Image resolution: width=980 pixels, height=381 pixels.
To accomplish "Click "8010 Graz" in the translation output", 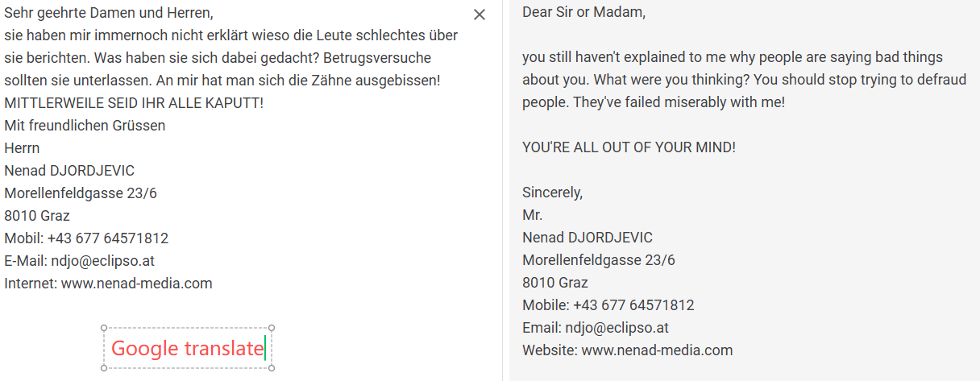I will (554, 283).
